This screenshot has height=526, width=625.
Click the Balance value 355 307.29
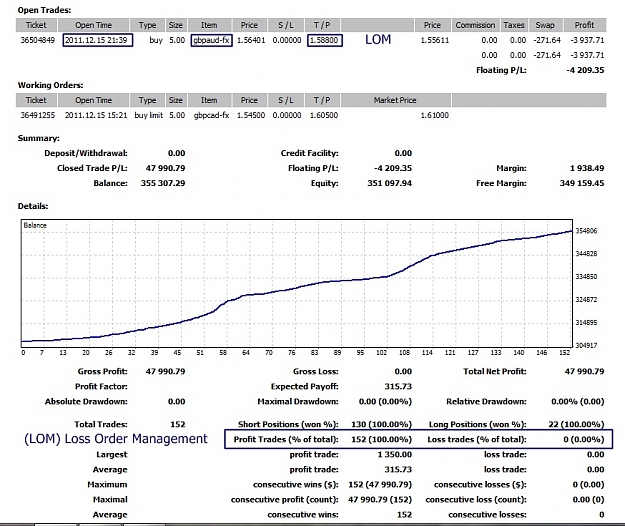click(163, 183)
